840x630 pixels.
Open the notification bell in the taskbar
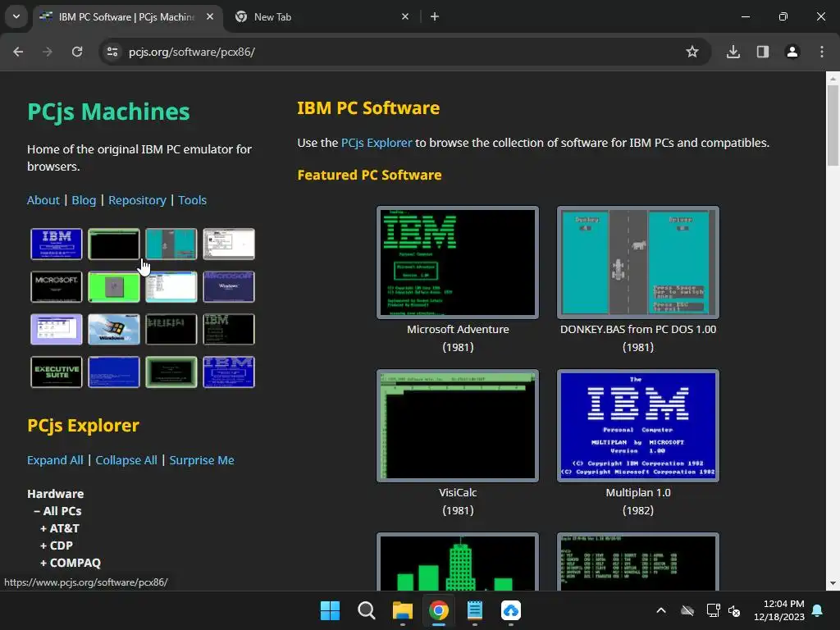tap(818, 610)
